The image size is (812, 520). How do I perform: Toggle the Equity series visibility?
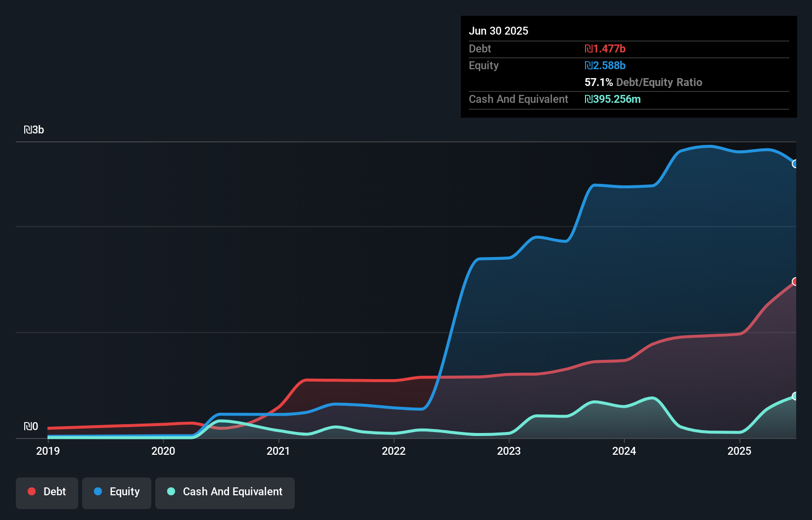pyautogui.click(x=117, y=492)
